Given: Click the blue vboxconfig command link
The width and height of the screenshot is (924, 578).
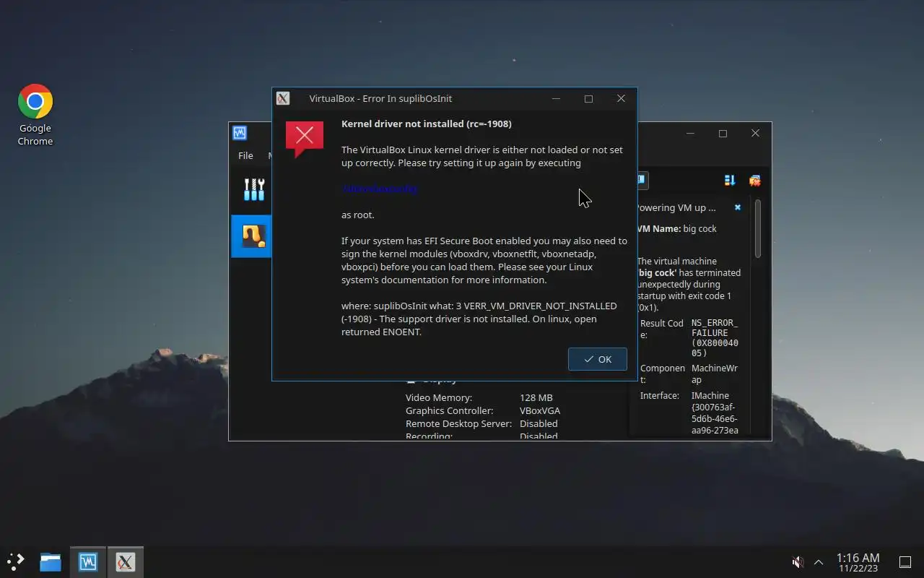Looking at the screenshot, I should coord(380,189).
